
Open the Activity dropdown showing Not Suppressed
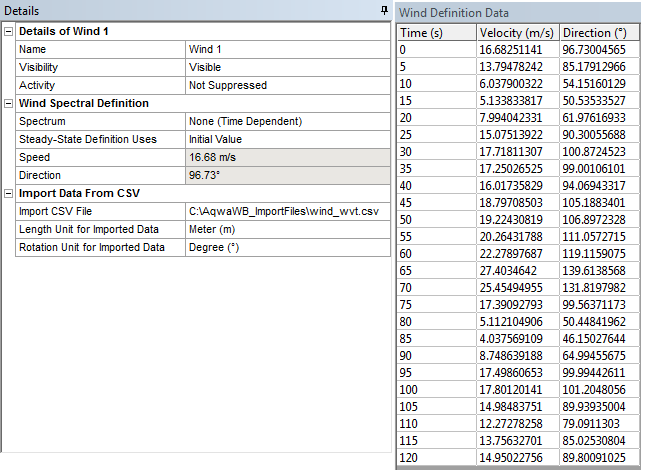[286, 85]
